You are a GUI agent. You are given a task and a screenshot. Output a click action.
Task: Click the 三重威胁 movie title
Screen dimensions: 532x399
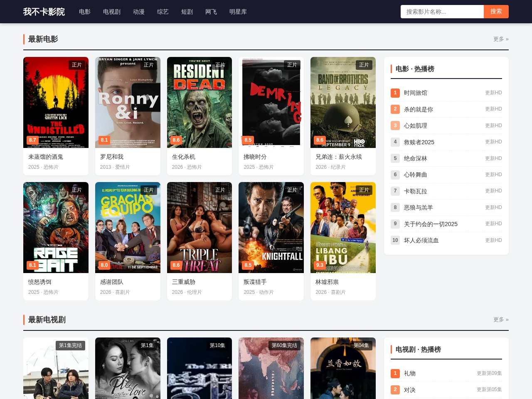point(184,282)
